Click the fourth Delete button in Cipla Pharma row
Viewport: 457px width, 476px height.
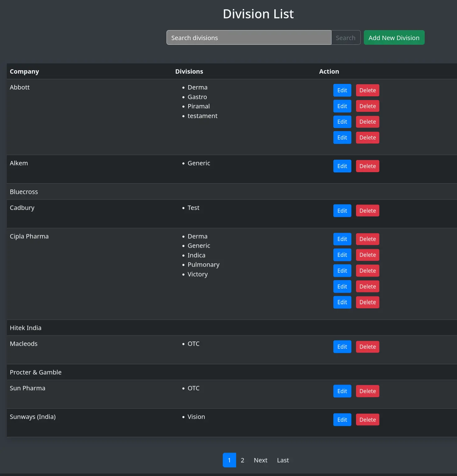pyautogui.click(x=368, y=286)
